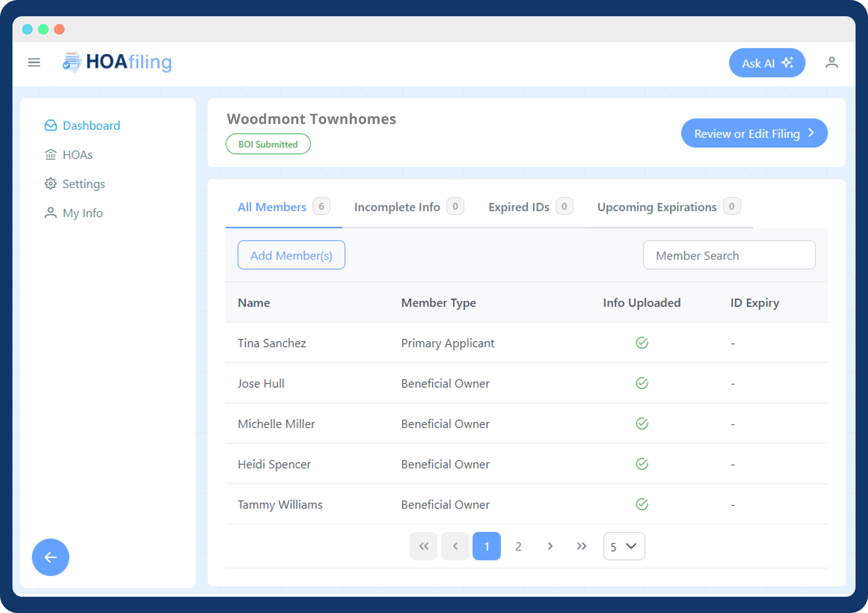Go to next page of members
Screen dimensions: 868x613
[x=550, y=546]
